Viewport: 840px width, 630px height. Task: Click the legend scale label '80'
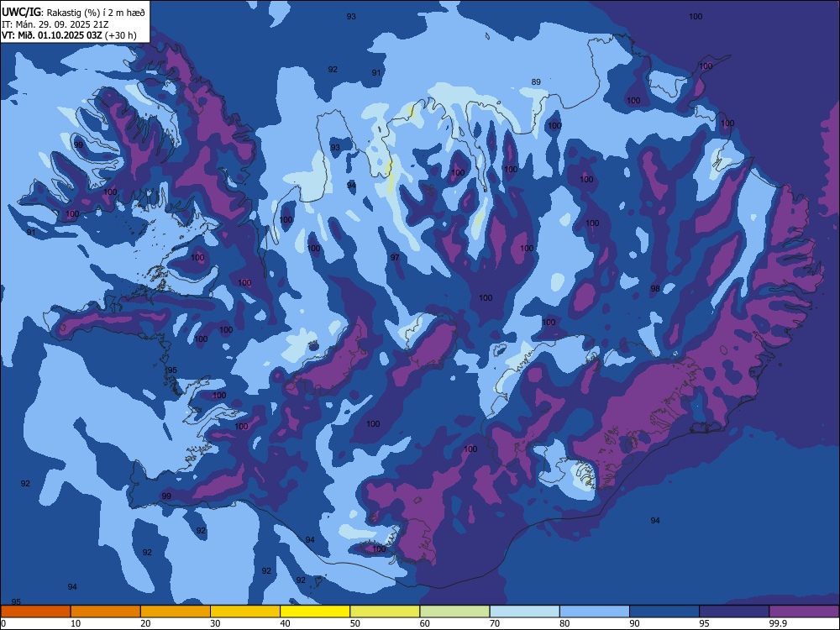tap(564, 623)
